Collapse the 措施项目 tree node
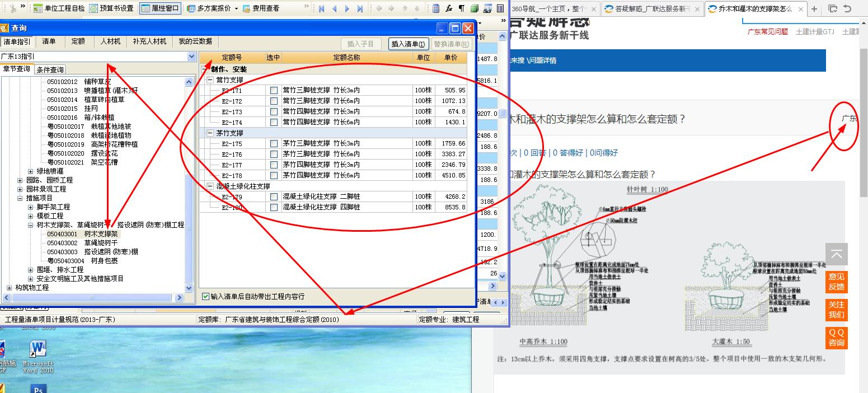 (x=20, y=198)
